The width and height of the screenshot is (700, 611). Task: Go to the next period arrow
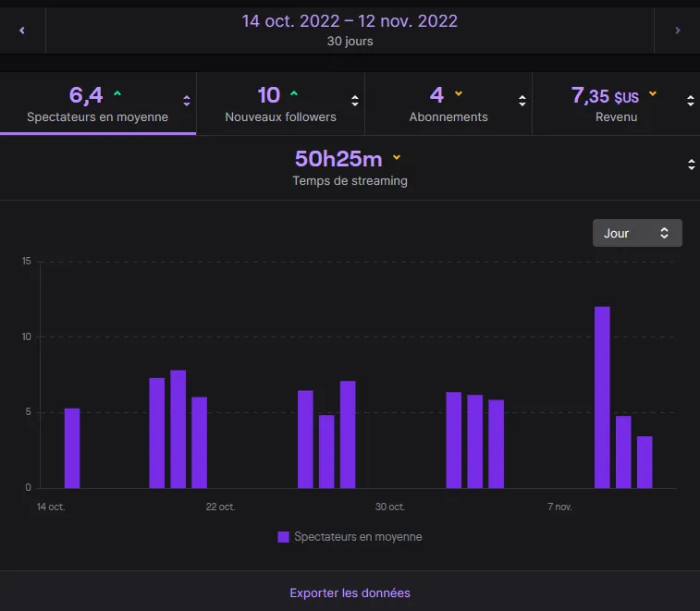[x=677, y=31]
